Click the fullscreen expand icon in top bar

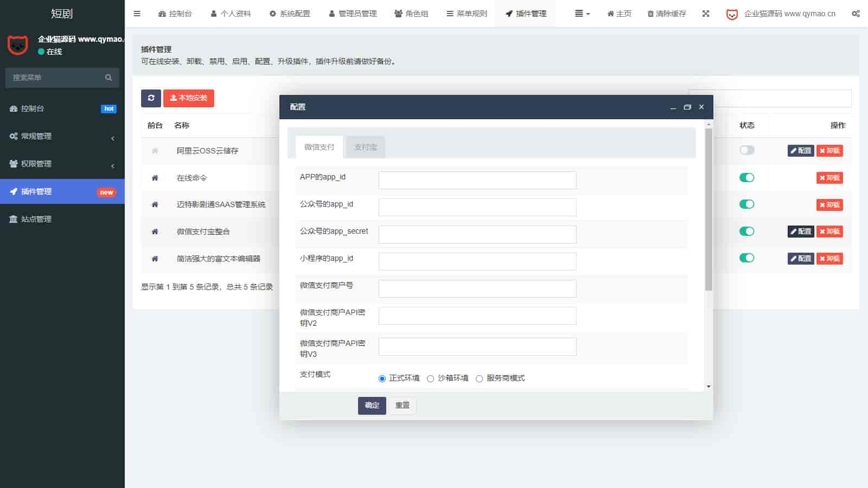(x=706, y=14)
